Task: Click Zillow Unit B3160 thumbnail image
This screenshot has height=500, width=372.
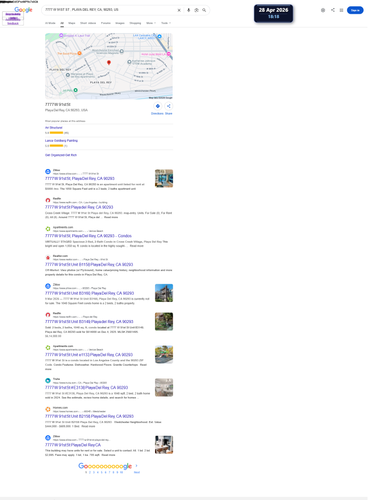Action: point(164,293)
